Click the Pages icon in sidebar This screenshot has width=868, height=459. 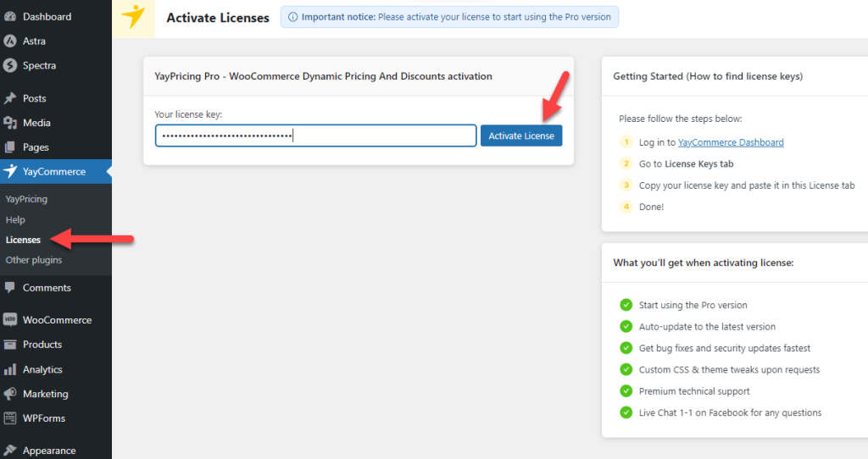tap(10, 147)
